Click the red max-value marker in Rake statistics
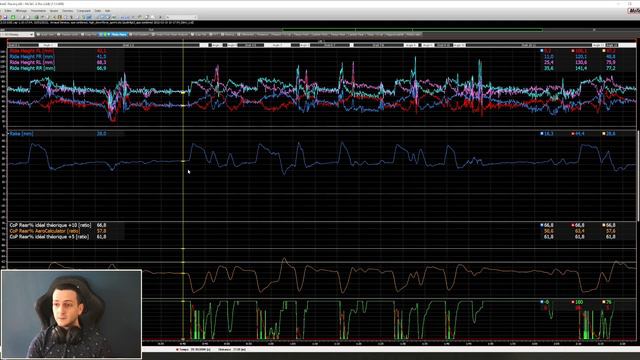The height and width of the screenshot is (360, 640). click(x=573, y=133)
